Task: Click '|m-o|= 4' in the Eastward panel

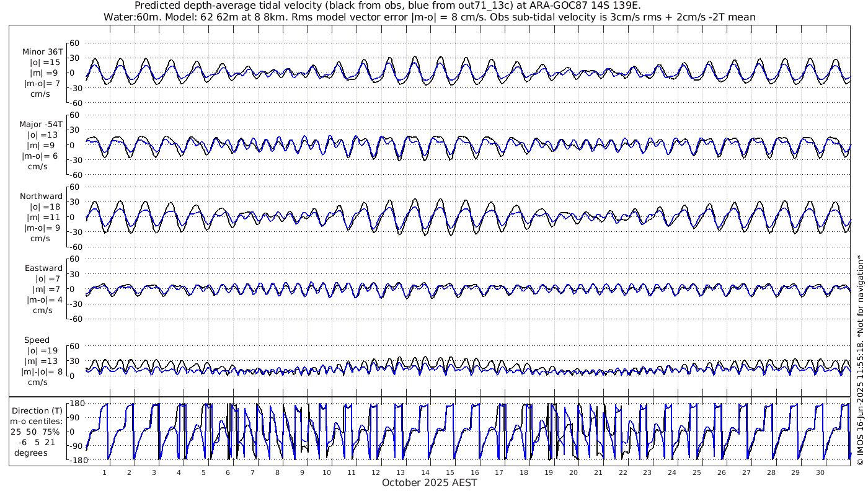Action: click(45, 299)
